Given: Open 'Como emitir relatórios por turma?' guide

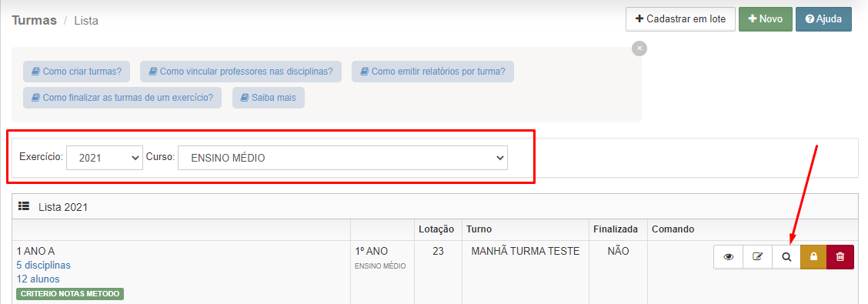Looking at the screenshot, I should pos(433,72).
